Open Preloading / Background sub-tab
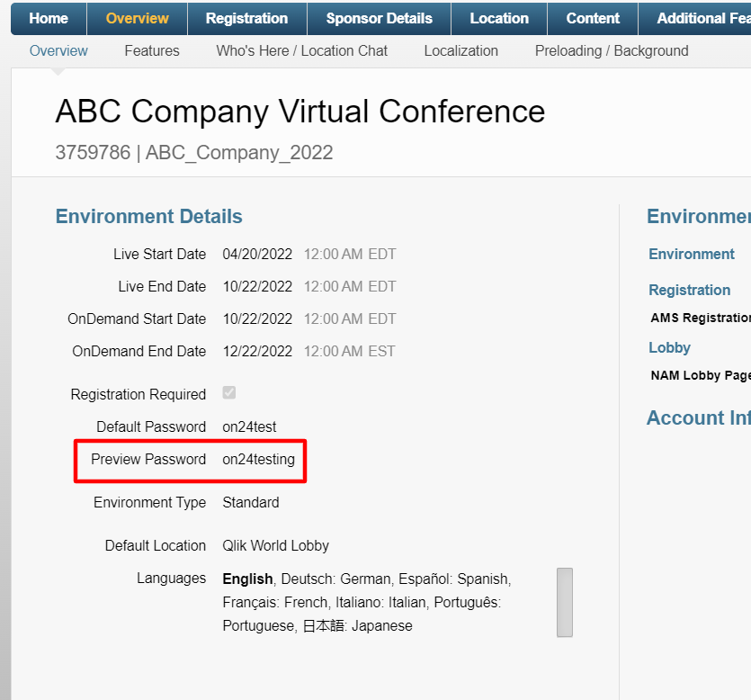 coord(612,50)
